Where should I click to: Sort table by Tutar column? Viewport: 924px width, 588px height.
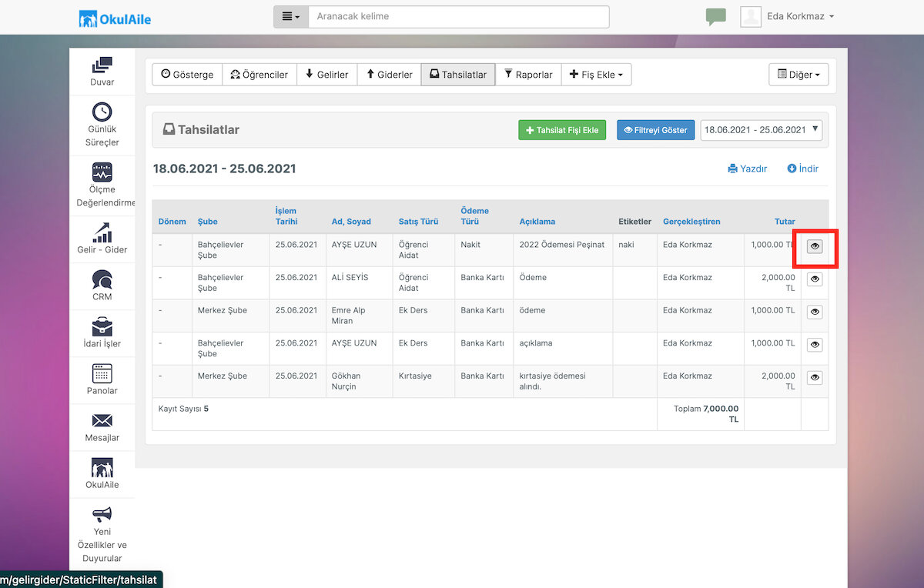click(x=785, y=222)
